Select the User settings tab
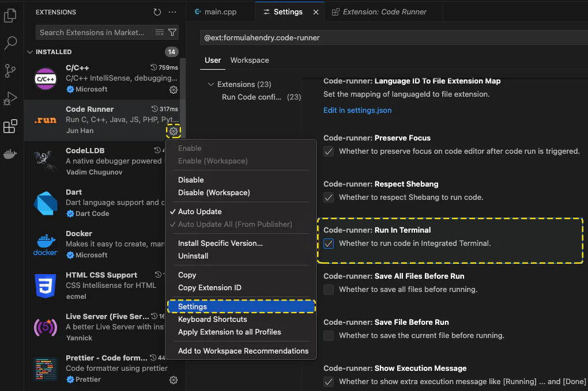The image size is (588, 391). 213,60
